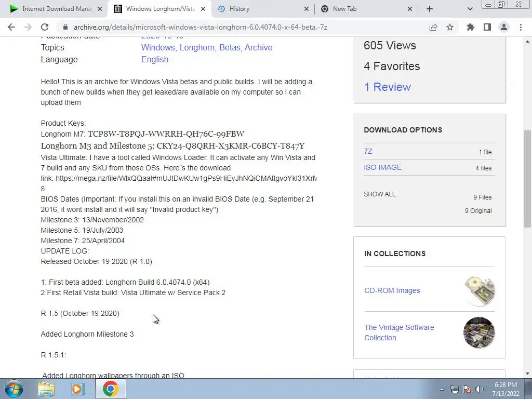
Task: Open the 1 Review link
Action: [388, 87]
